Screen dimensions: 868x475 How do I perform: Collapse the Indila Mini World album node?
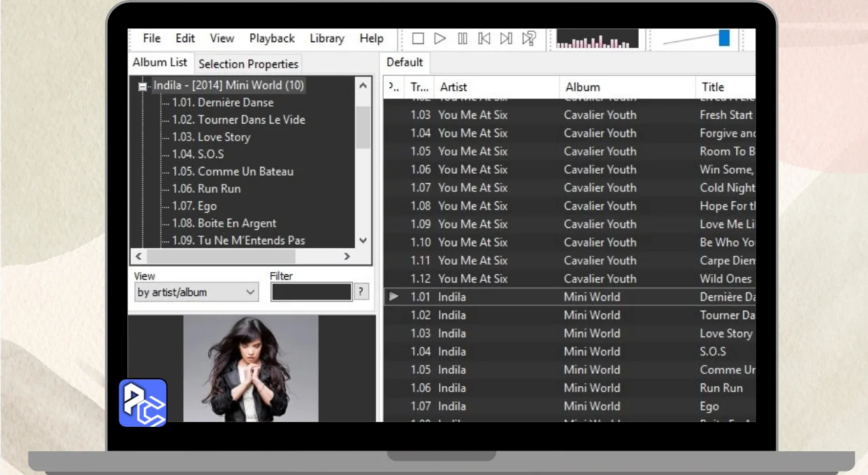pos(142,86)
